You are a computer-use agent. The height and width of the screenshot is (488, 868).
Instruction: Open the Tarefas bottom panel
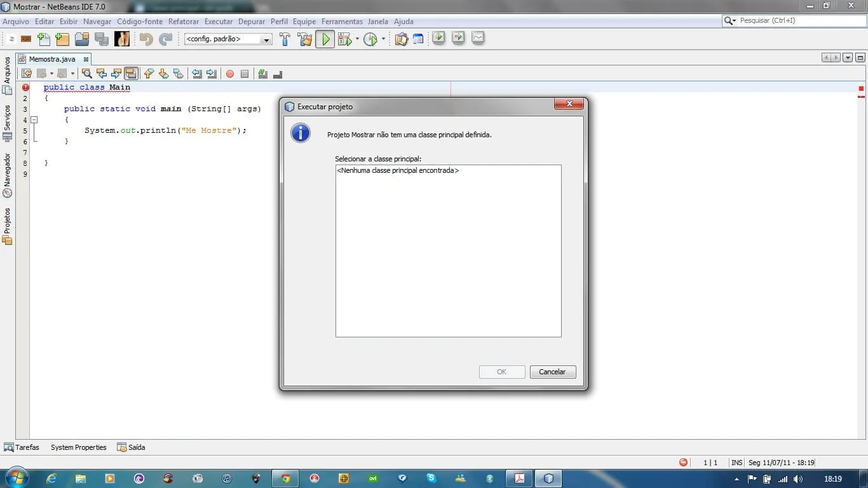[x=22, y=447]
